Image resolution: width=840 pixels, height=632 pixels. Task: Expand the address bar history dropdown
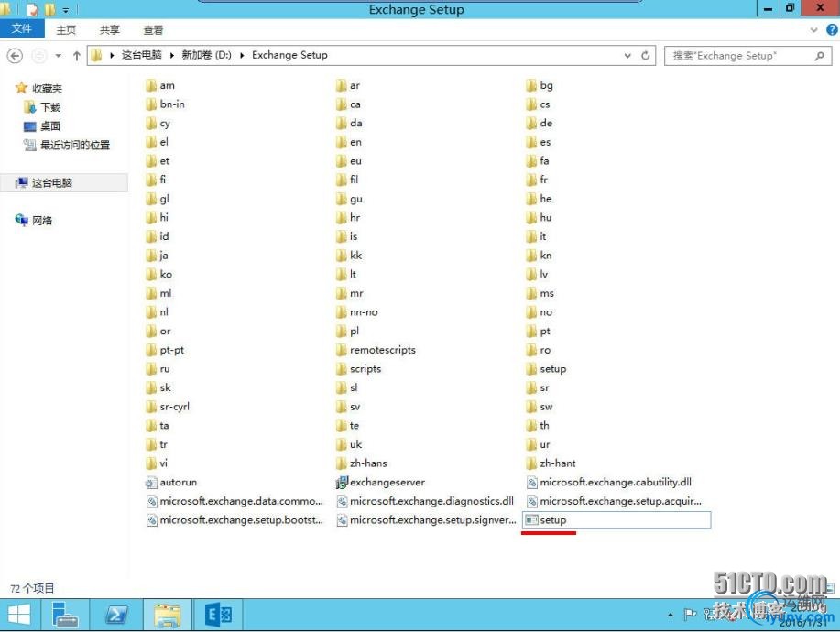coord(627,55)
